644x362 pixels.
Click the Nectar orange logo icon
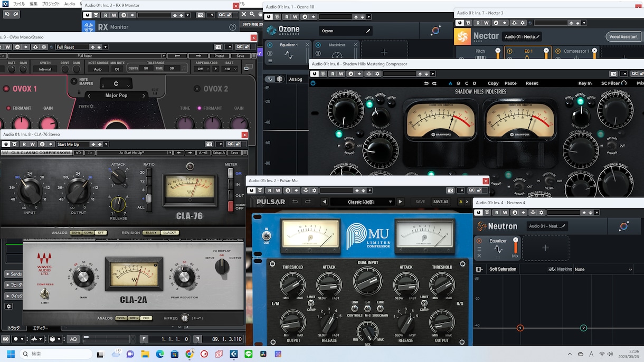462,36
